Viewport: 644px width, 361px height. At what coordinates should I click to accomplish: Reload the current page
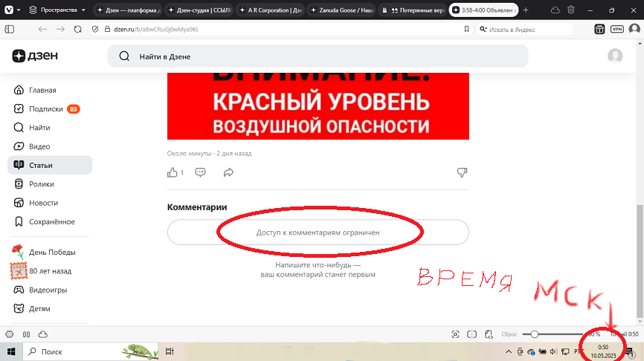pyautogui.click(x=77, y=29)
